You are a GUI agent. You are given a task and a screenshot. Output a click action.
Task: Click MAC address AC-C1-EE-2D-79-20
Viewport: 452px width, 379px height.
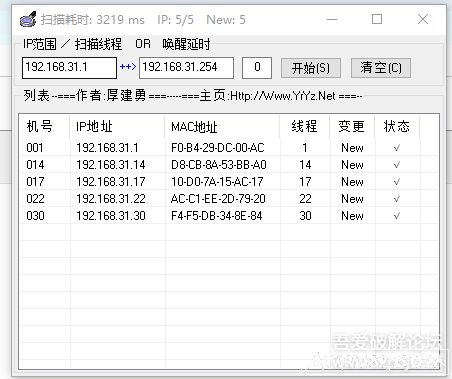(x=218, y=199)
